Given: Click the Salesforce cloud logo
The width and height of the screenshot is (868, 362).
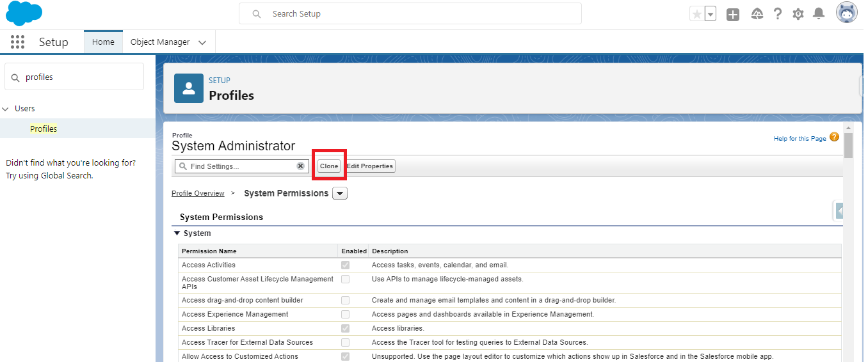Looking at the screenshot, I should (x=24, y=13).
